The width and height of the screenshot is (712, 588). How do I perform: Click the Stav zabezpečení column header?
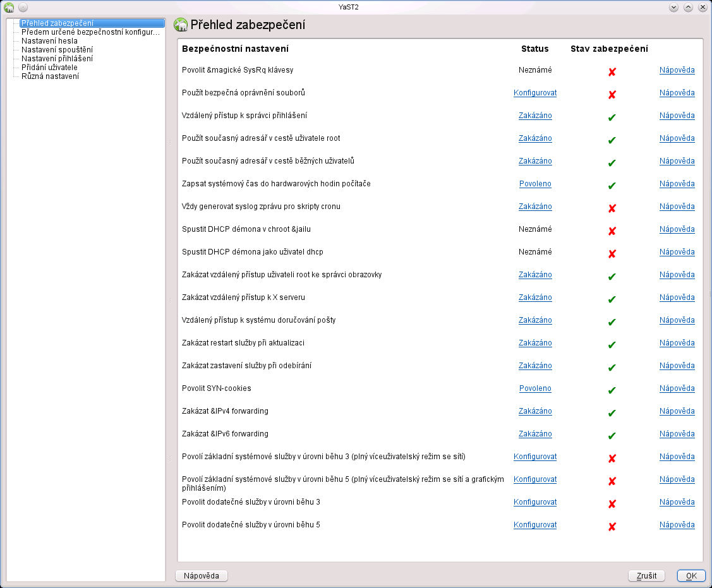click(609, 49)
